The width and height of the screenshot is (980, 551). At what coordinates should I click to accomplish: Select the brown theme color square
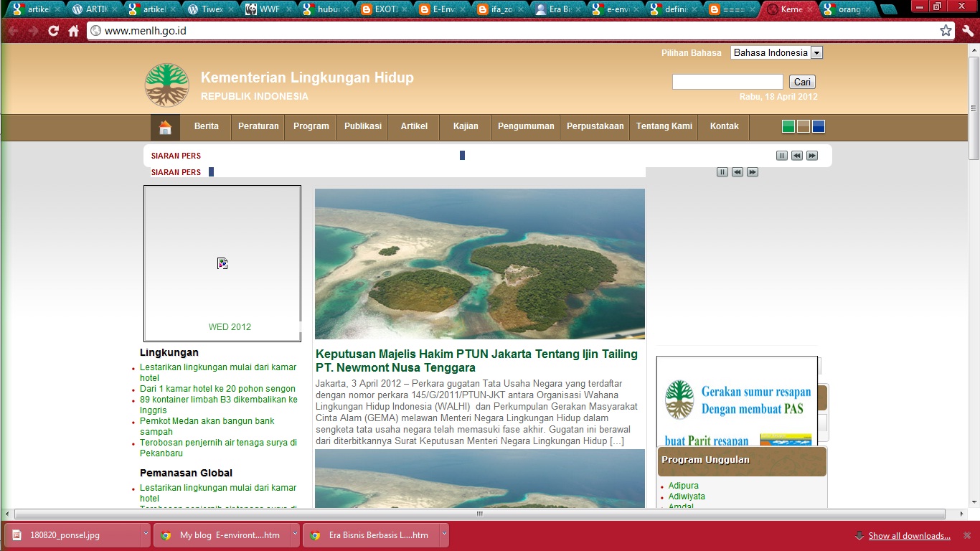point(804,126)
